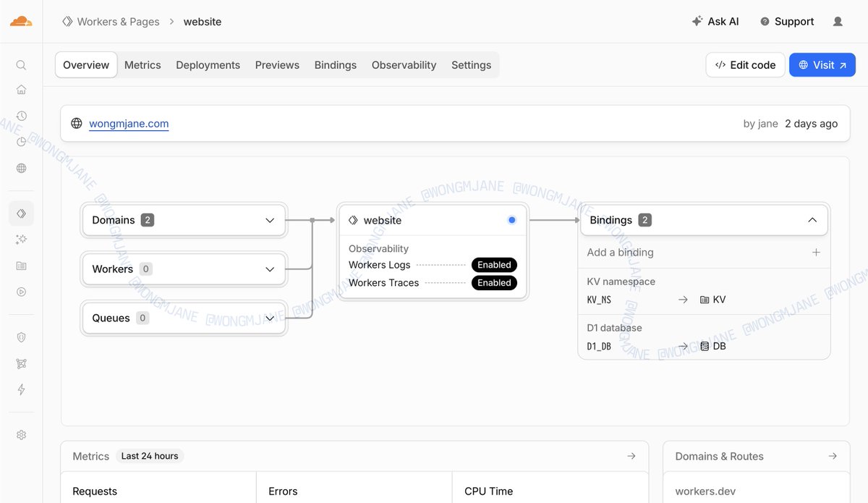Open the Settings tab
This screenshot has height=503, width=868.
[x=472, y=65]
